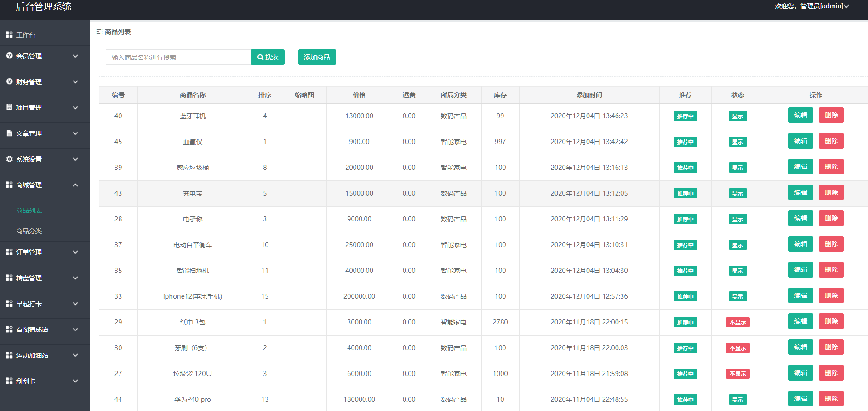Expand the 转盘管理 menu chevron
This screenshot has height=411, width=868.
pyautogui.click(x=75, y=278)
